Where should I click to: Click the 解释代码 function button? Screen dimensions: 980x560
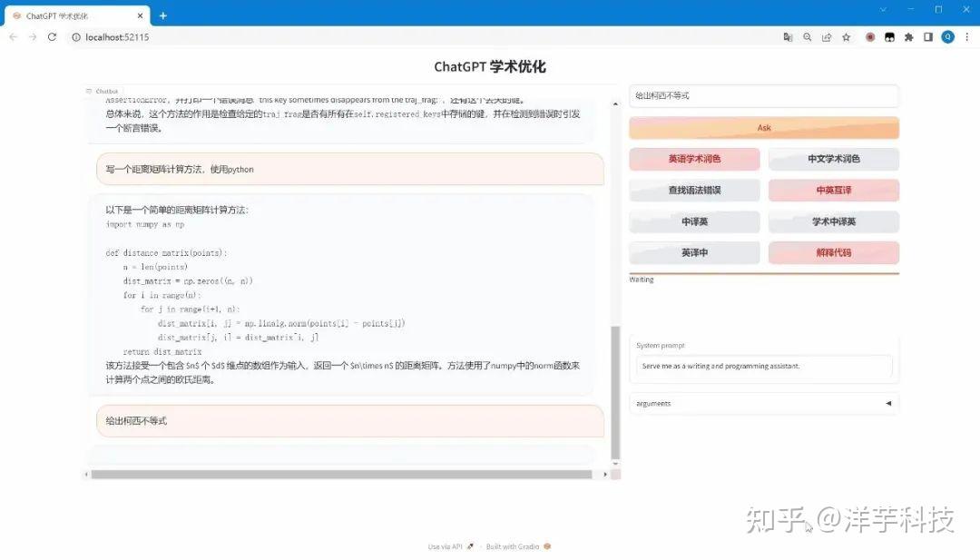tap(833, 252)
